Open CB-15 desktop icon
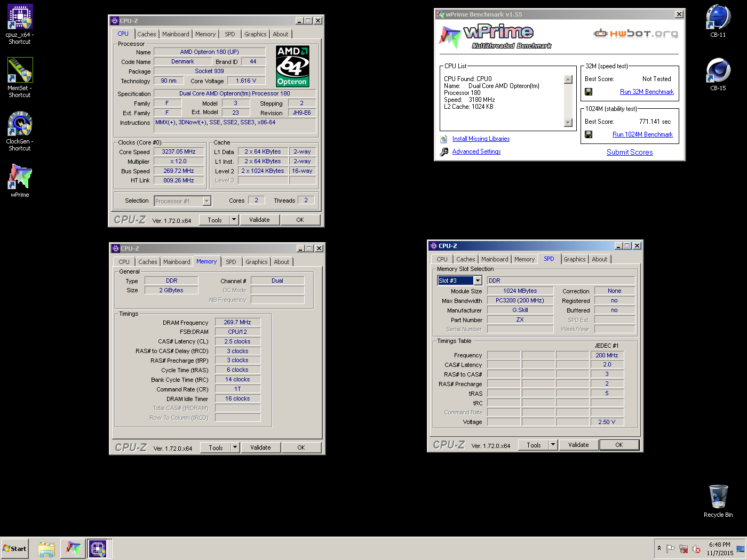The height and width of the screenshot is (560, 747). tap(718, 74)
